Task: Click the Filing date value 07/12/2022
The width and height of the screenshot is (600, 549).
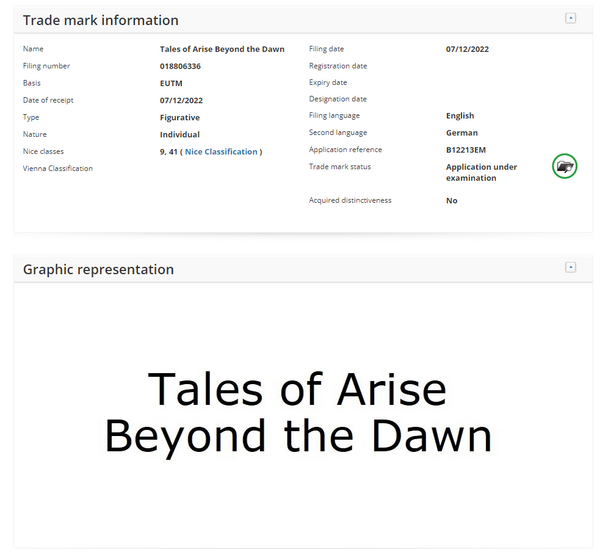Action: (467, 49)
